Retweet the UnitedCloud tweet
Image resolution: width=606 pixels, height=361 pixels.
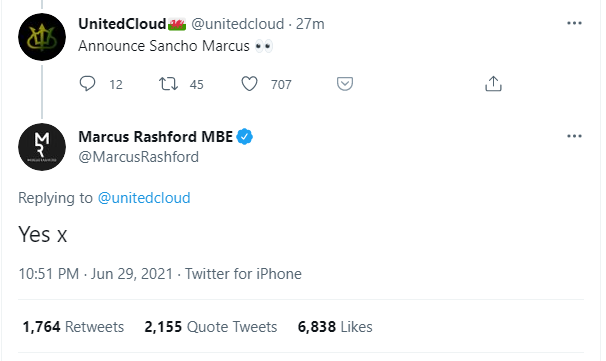(169, 84)
